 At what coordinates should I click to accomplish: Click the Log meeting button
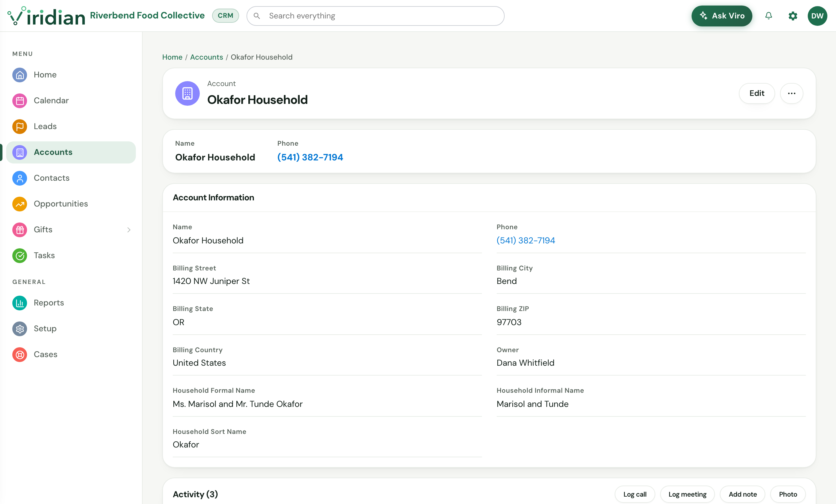tap(687, 494)
